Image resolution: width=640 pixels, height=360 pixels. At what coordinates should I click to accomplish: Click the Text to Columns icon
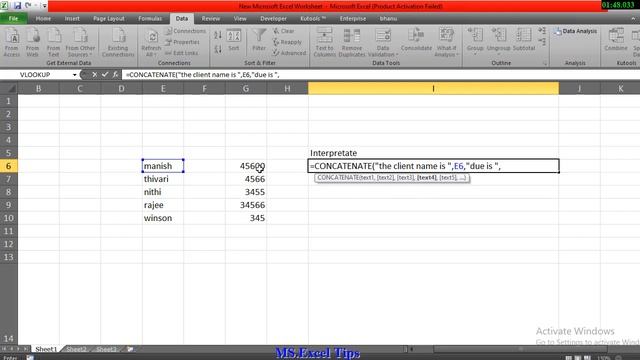[x=324, y=42]
